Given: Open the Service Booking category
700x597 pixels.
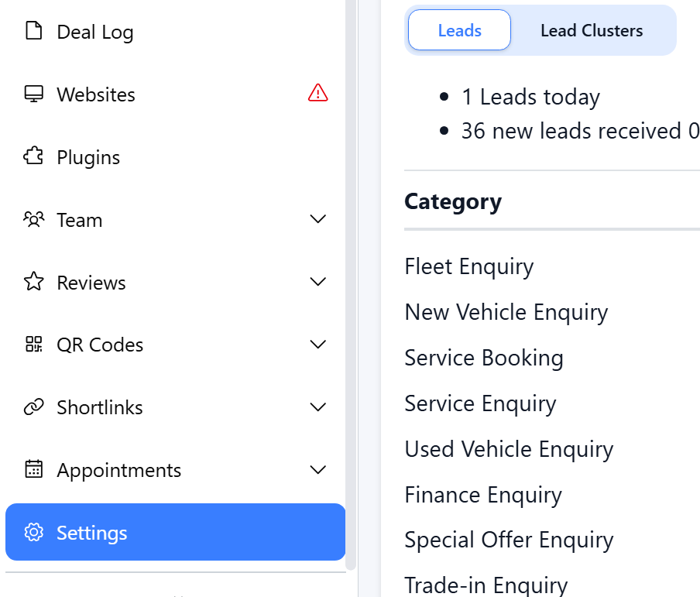Looking at the screenshot, I should tap(483, 358).
